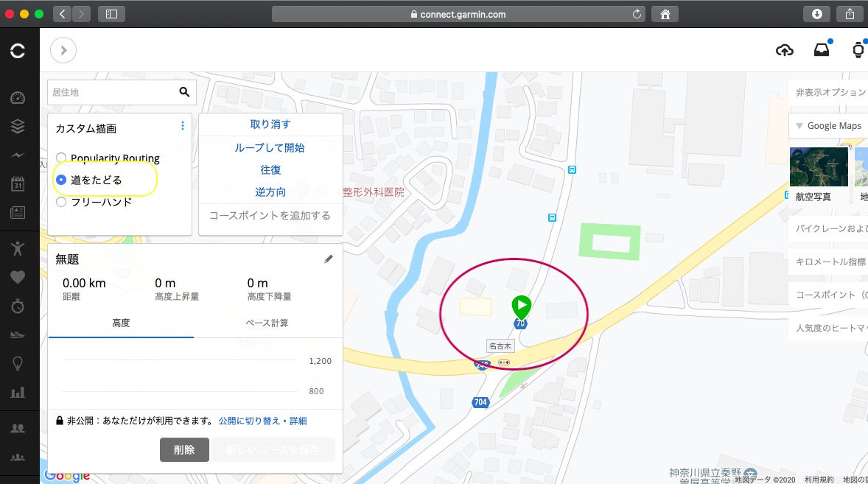The height and width of the screenshot is (484, 868).
Task: Click the green start marker on map
Action: (x=521, y=307)
